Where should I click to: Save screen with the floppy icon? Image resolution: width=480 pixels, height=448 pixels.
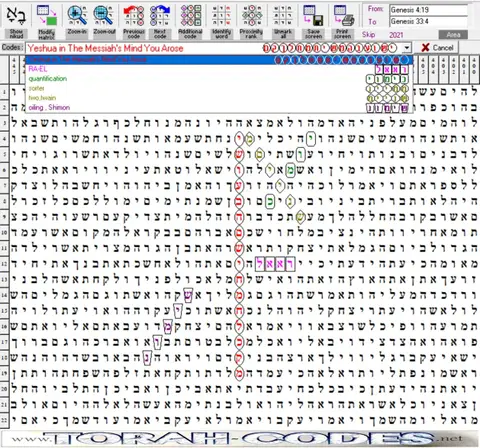(x=313, y=21)
